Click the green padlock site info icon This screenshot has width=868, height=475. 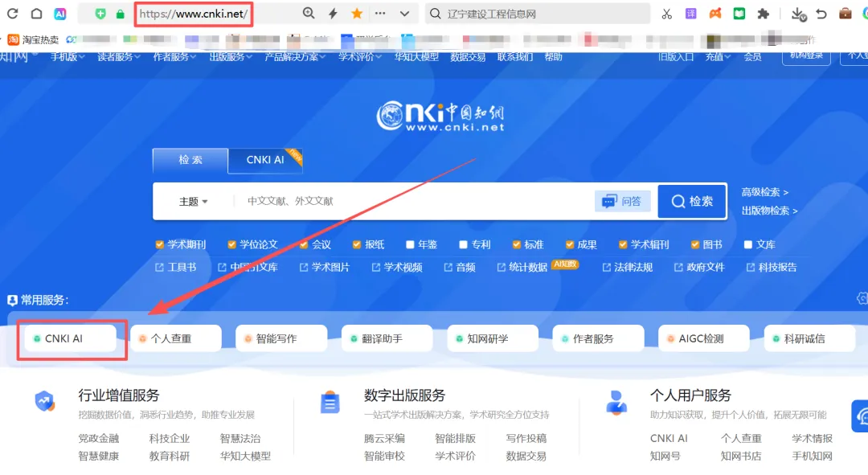(120, 14)
